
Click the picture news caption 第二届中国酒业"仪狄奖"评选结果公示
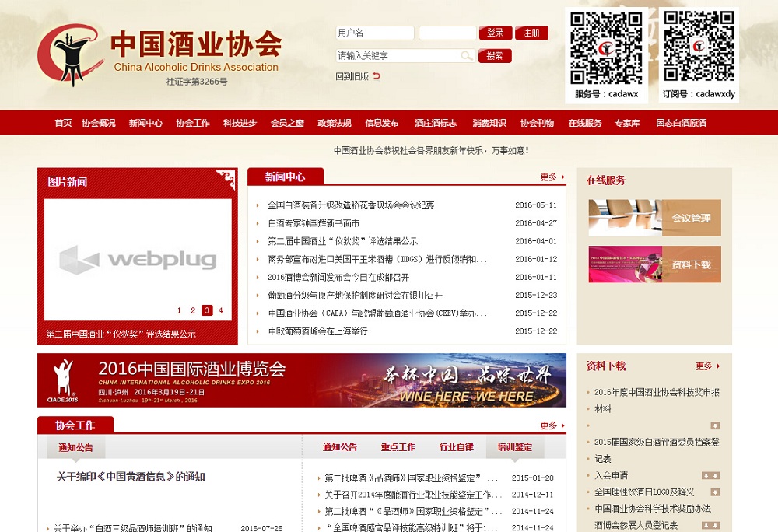(x=121, y=334)
